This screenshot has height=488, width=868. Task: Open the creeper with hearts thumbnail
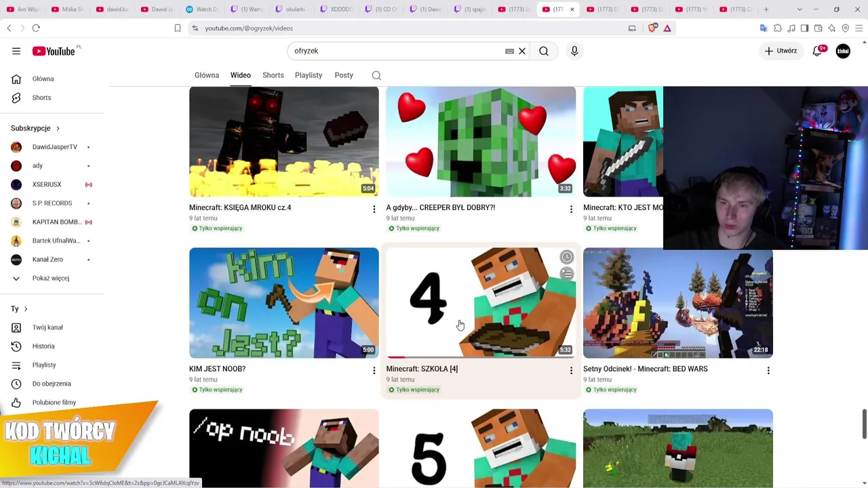(x=481, y=142)
